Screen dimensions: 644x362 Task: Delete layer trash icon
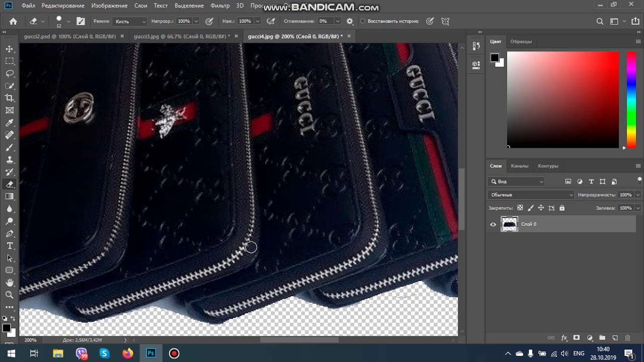627,338
